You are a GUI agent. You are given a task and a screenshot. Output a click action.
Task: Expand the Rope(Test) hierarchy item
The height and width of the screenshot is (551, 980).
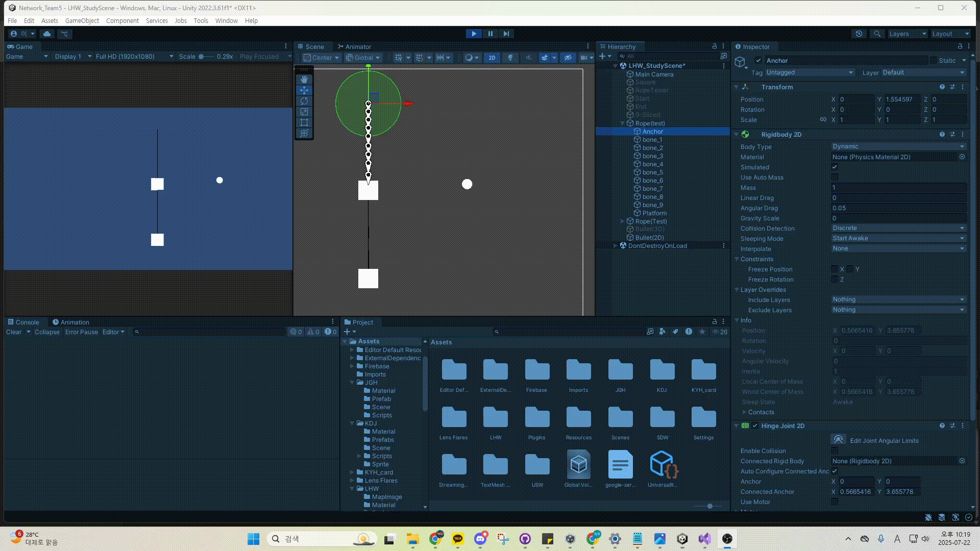(622, 221)
